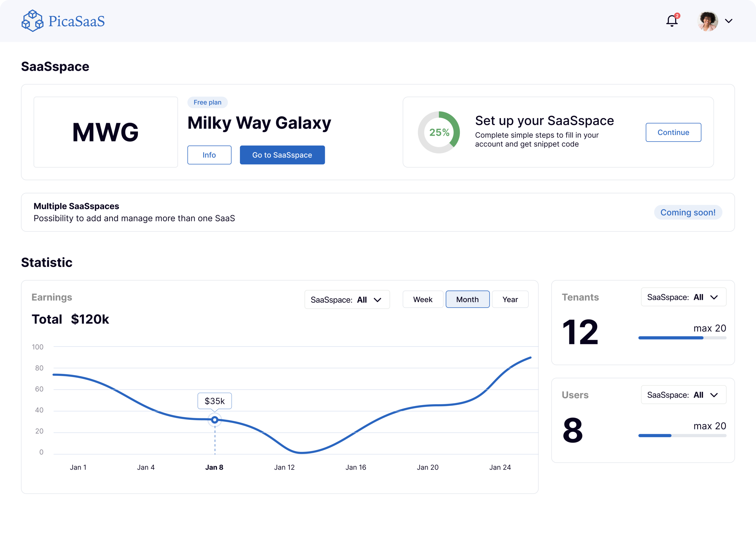The image size is (756, 538).
Task: Click the Tenants progress bar
Action: tap(681, 338)
